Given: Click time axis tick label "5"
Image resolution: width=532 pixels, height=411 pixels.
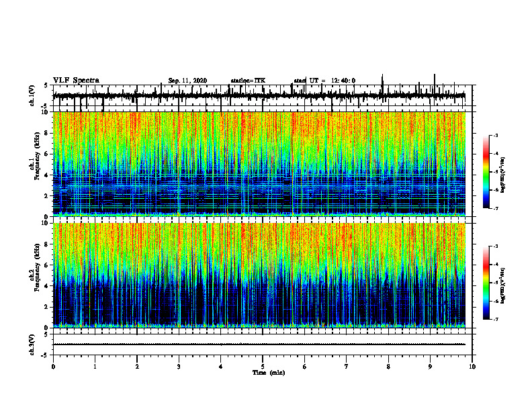Looking at the screenshot, I should point(263,367).
